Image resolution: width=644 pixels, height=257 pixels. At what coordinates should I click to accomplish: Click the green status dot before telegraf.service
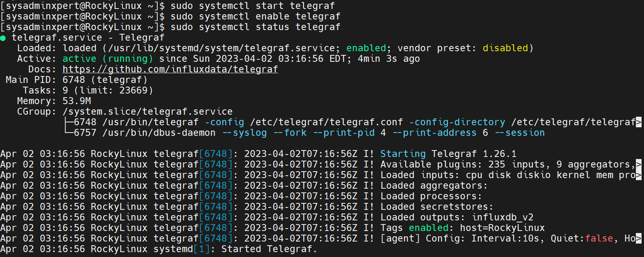point(3,38)
